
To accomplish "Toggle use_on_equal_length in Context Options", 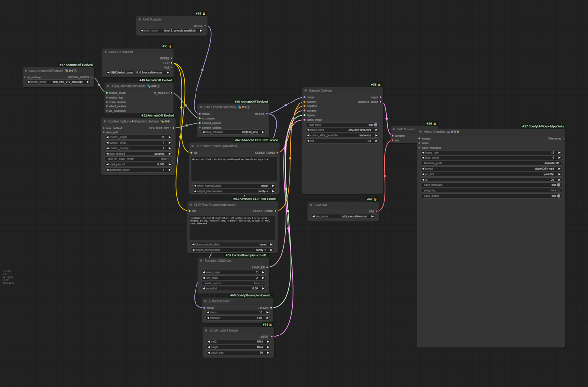I will pyautogui.click(x=169, y=159).
